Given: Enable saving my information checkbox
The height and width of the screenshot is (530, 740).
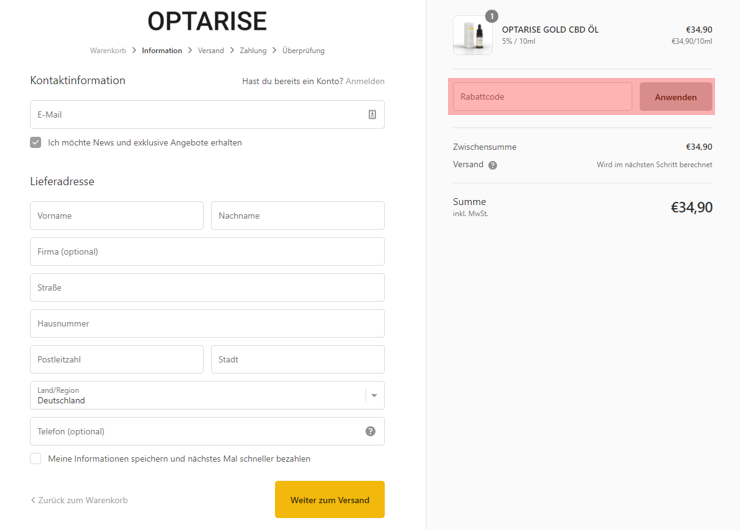Looking at the screenshot, I should pos(35,459).
